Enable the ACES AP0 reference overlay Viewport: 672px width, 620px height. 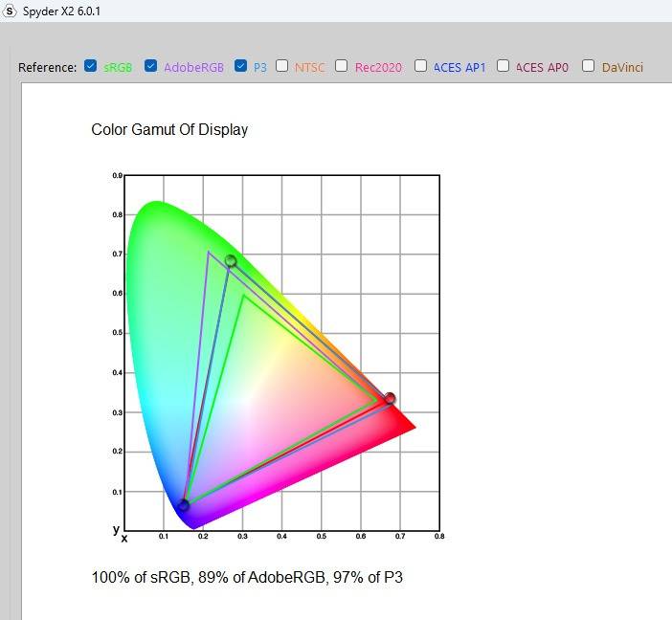coord(504,67)
